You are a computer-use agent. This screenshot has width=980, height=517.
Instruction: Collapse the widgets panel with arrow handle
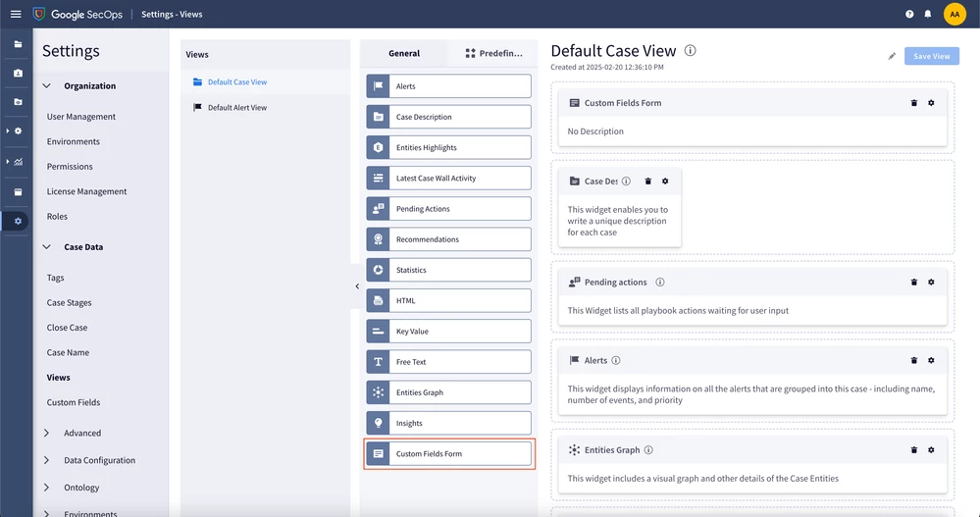(x=357, y=286)
